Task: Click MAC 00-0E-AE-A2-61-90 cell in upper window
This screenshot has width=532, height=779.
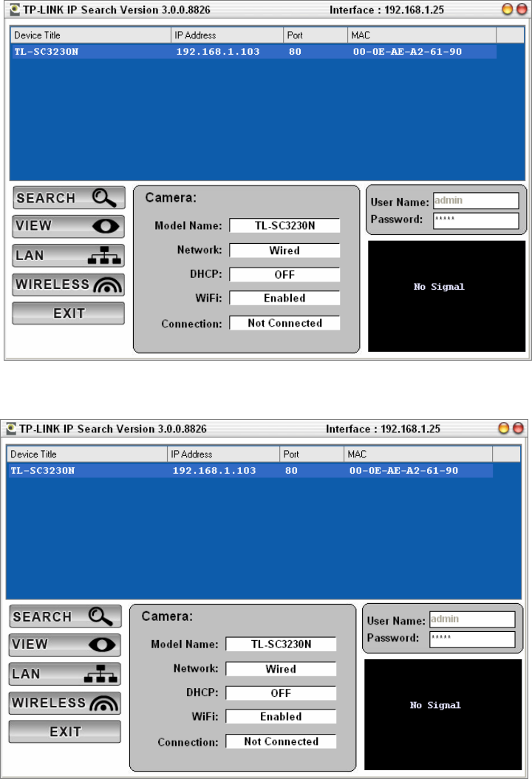Action: point(407,52)
